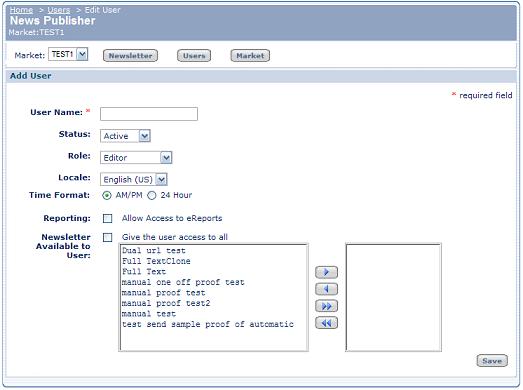
Task: Focus the User Name input field
Action: (x=149, y=114)
